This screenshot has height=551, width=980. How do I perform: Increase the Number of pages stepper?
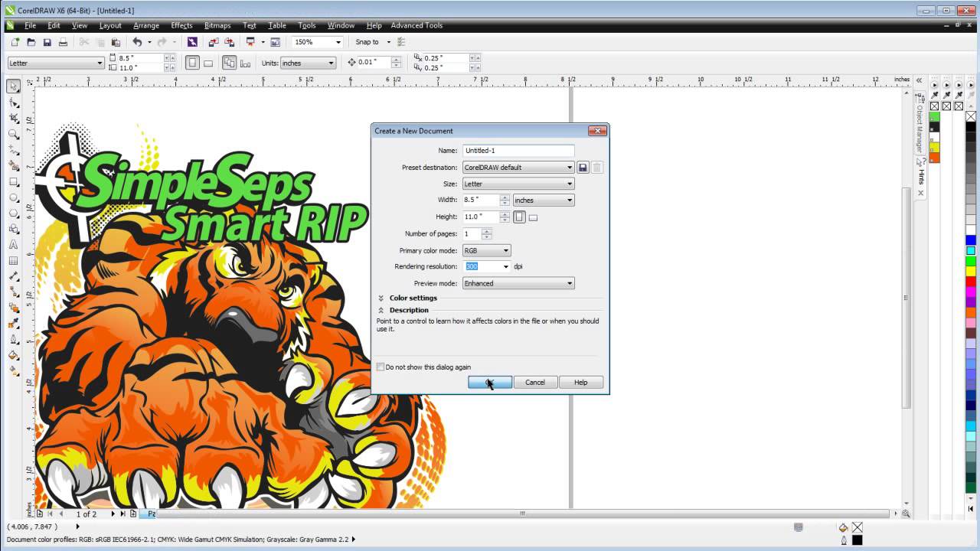[x=487, y=231]
